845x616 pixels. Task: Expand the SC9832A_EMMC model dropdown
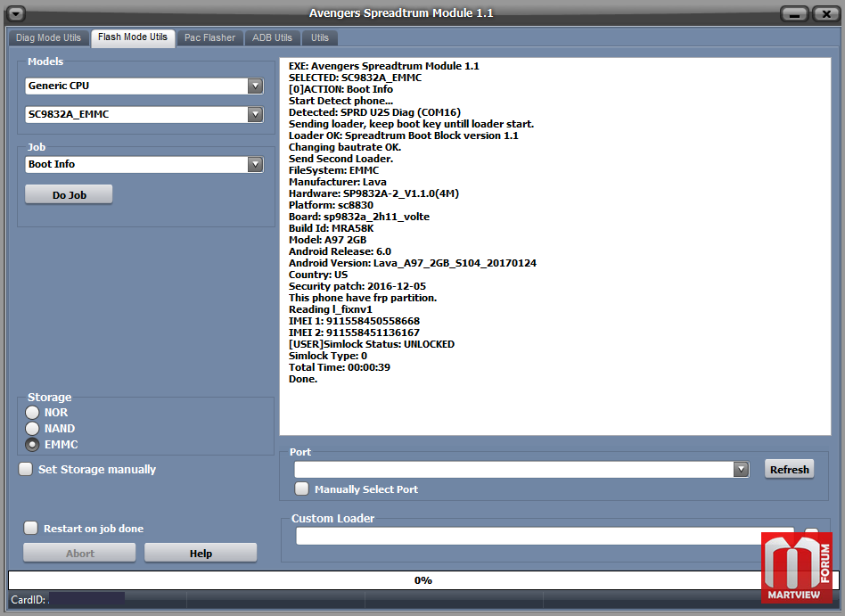255,114
